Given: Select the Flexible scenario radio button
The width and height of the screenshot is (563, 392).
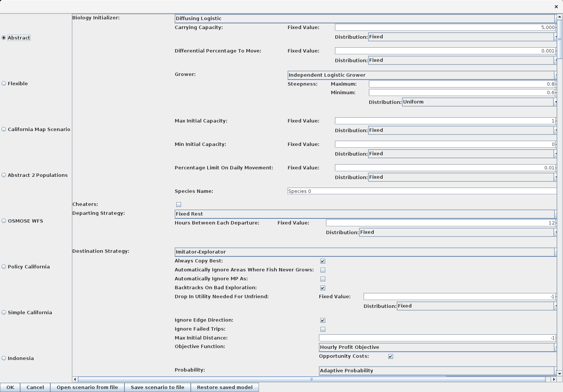Looking at the screenshot, I should tap(4, 83).
